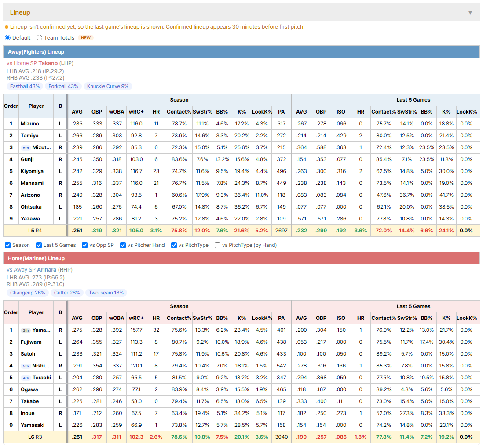Sort Fighters table by wRC+ column header
Viewport: 483px width, 448px height.
click(136, 112)
